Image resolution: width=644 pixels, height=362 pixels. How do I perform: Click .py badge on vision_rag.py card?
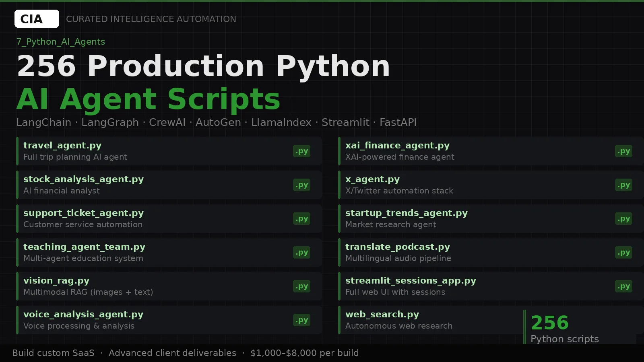(x=301, y=286)
